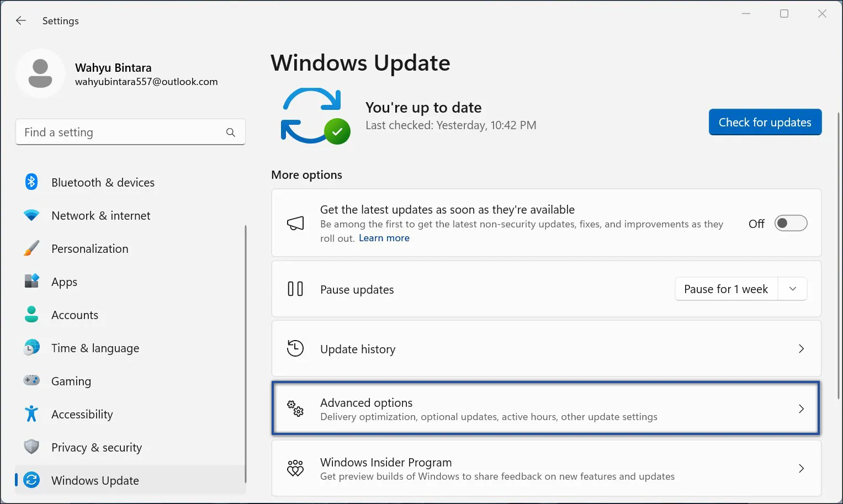The height and width of the screenshot is (504, 843).
Task: Open the Learn more link
Action: click(x=384, y=237)
